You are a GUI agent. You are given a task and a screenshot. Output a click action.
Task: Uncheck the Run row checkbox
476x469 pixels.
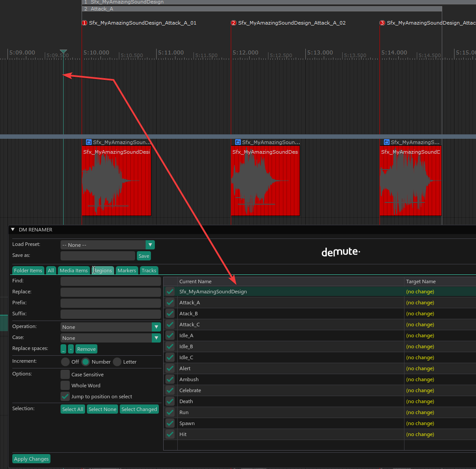pos(170,412)
